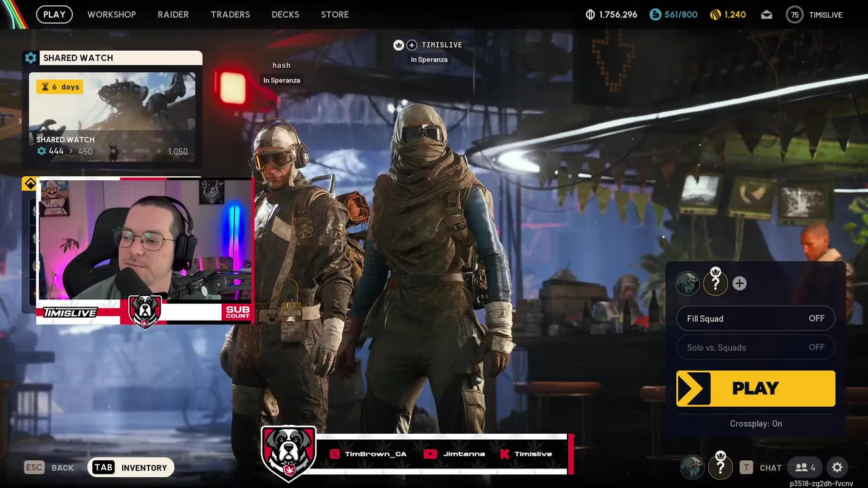Click the YouTube Jimtanna social handle
Image resolution: width=868 pixels, height=488 pixels.
click(454, 454)
